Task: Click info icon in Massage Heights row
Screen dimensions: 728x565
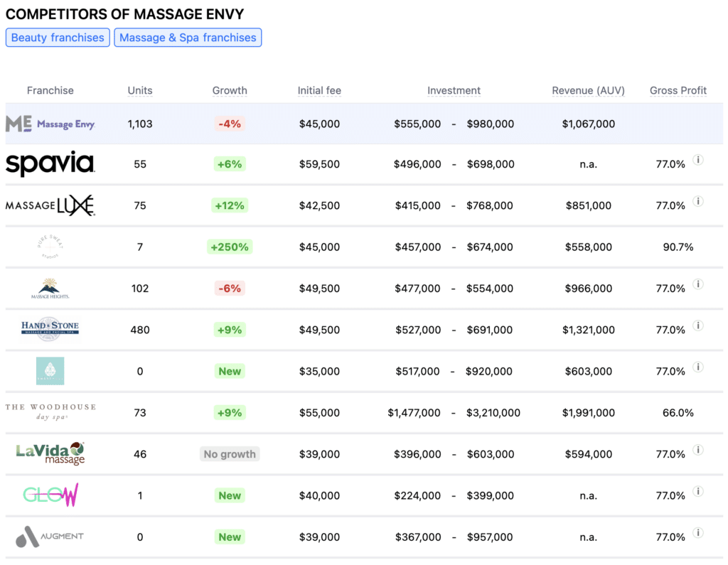Action: [x=698, y=284]
